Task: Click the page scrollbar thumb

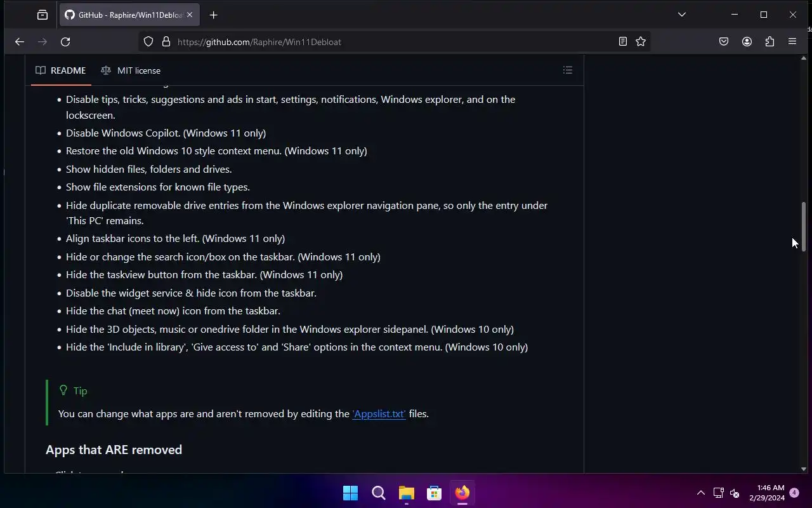Action: [x=803, y=227]
